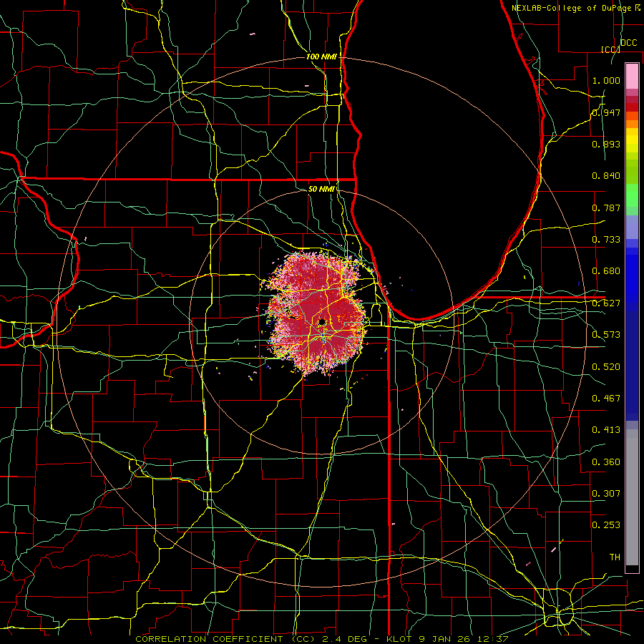This screenshot has height=644, width=644.
Task: Click the 0.307 scale value
Action: pyautogui.click(x=606, y=494)
